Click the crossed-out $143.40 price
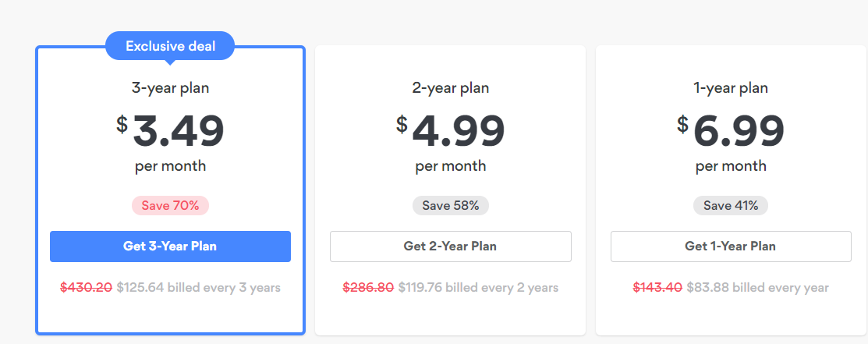 pos(657,288)
